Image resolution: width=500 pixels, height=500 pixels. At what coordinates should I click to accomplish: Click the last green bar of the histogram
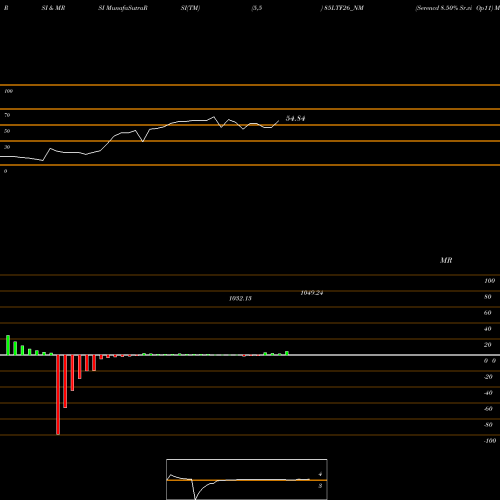tap(287, 353)
